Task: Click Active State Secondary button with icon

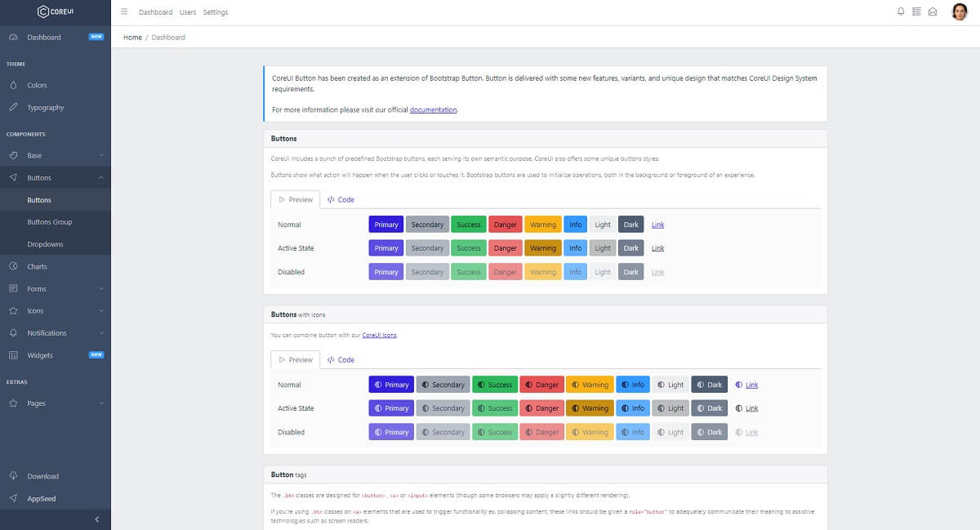Action: [x=443, y=408]
